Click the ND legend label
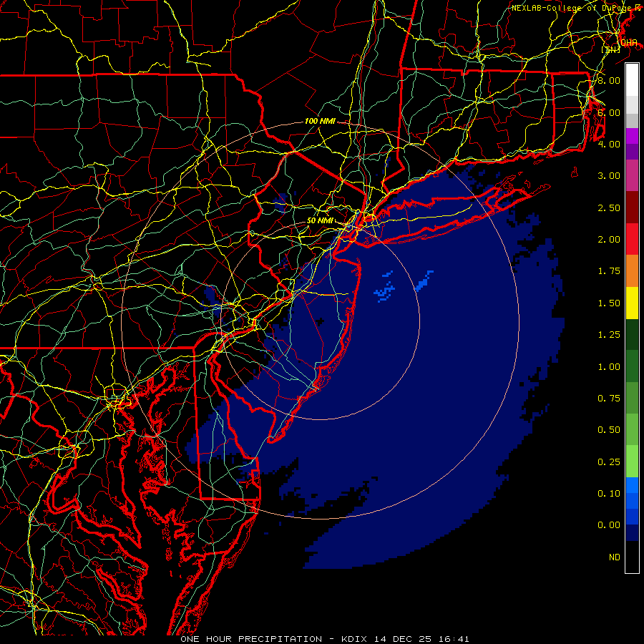 [615, 557]
